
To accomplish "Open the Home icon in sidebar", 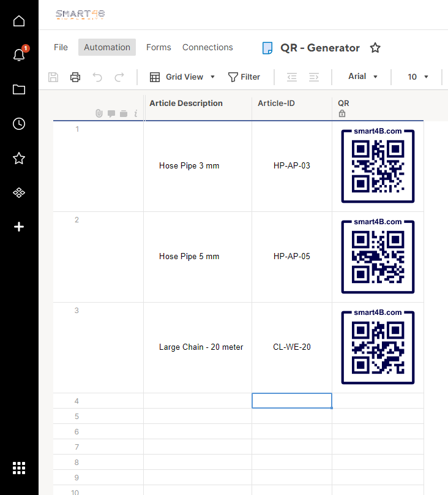I will coord(19,21).
